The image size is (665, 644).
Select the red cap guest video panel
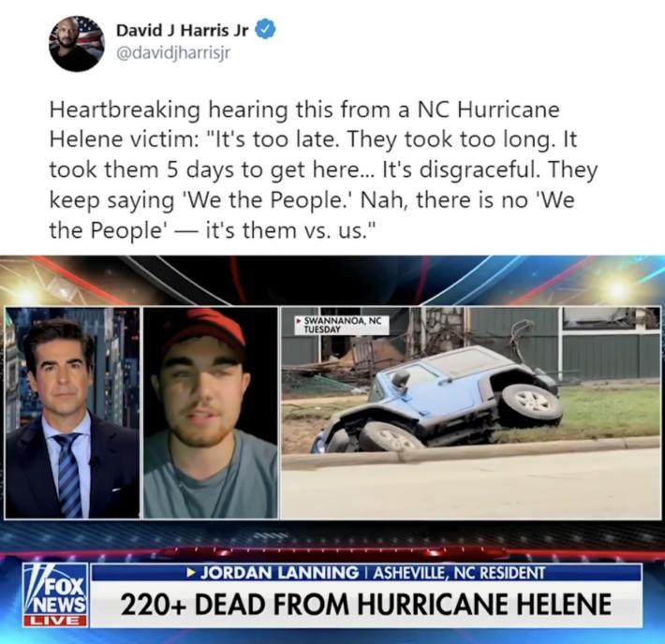coord(211,413)
